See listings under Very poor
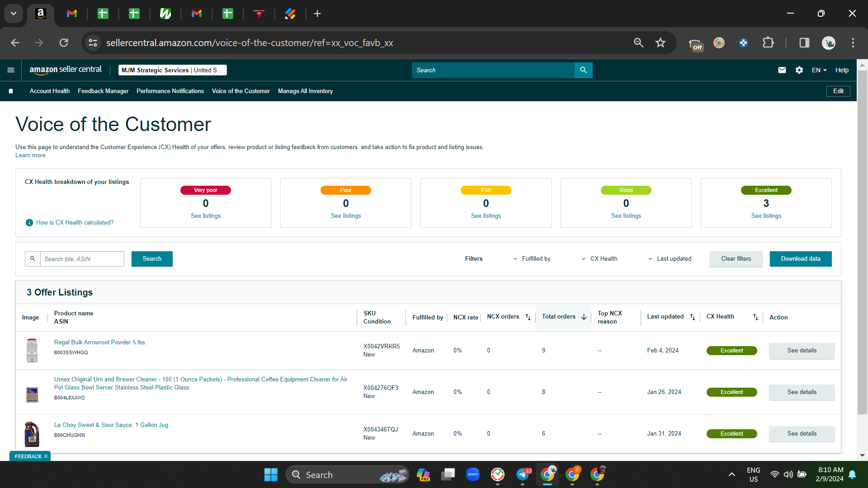 (206, 216)
